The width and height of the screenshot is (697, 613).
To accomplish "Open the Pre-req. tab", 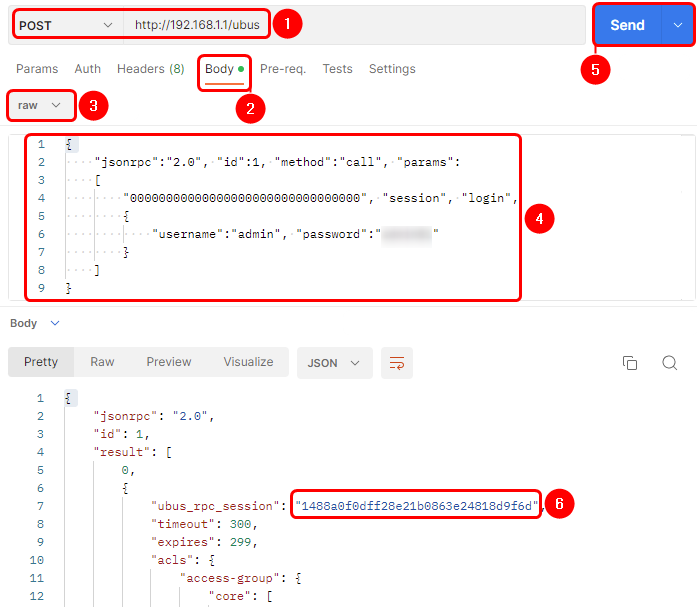I will [x=283, y=69].
